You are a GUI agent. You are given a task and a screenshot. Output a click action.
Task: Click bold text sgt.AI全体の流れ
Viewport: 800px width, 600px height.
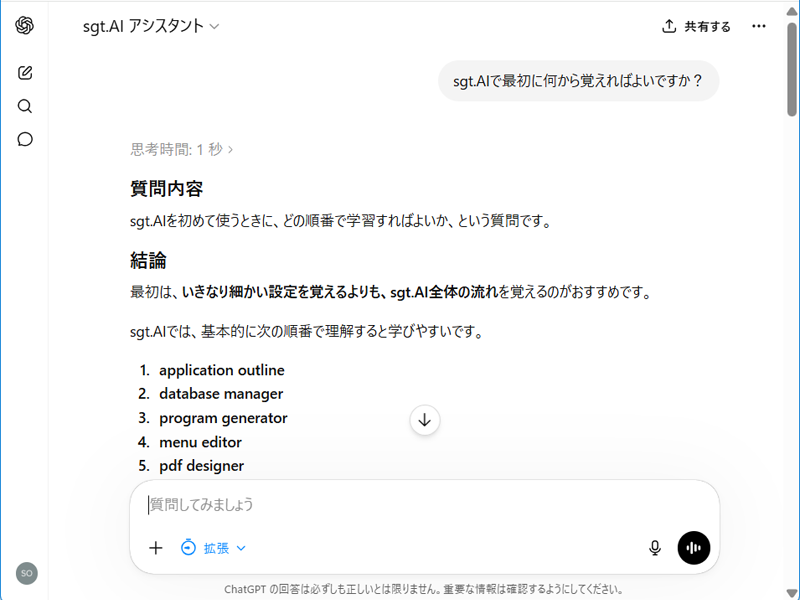coord(444,292)
